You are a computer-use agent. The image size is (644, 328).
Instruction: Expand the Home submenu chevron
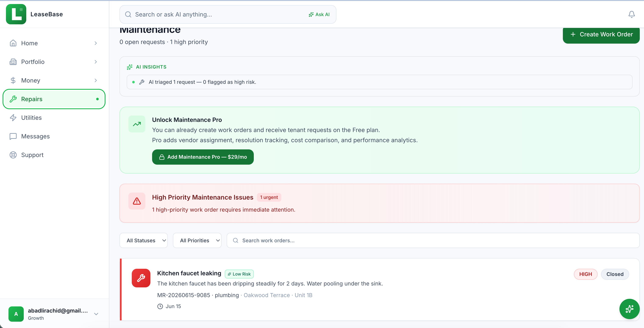[x=96, y=43]
